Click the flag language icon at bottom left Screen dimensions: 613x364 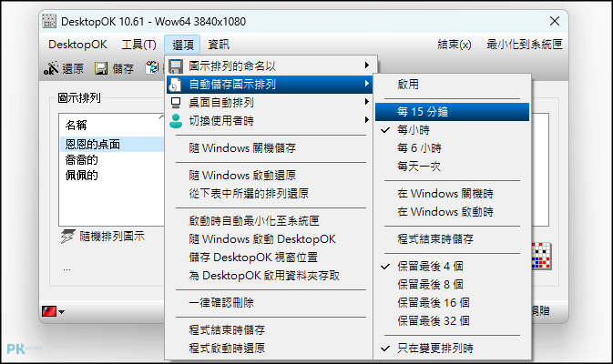49,311
